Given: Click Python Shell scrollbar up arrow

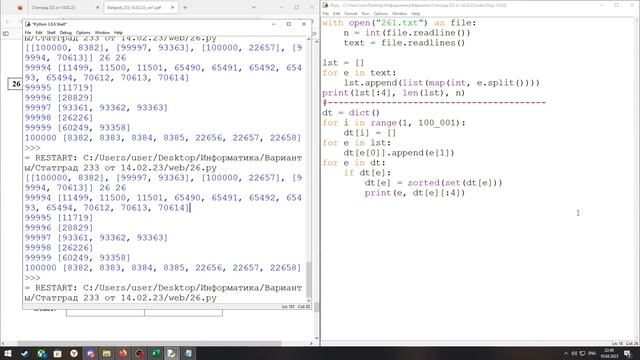Looking at the screenshot, I should (309, 39).
